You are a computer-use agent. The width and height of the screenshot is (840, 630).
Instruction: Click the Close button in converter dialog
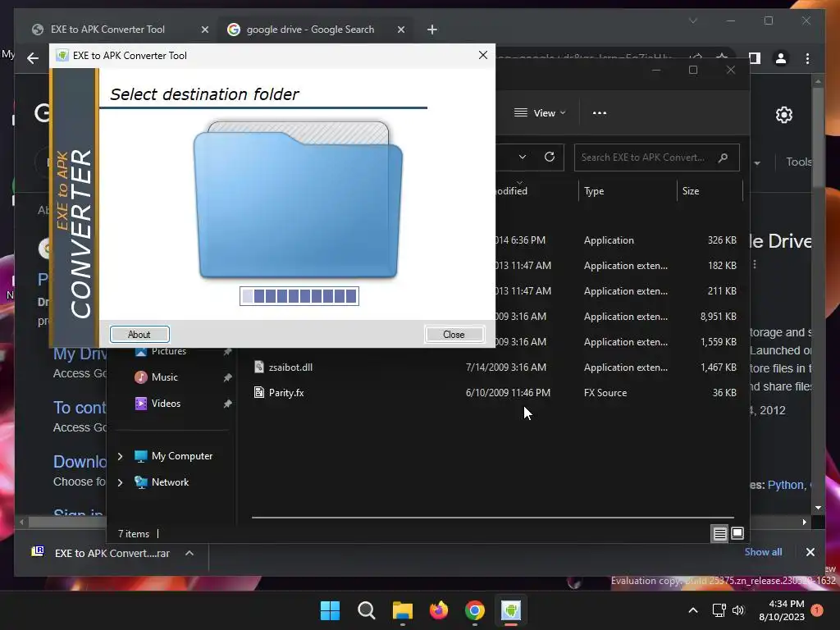point(454,335)
